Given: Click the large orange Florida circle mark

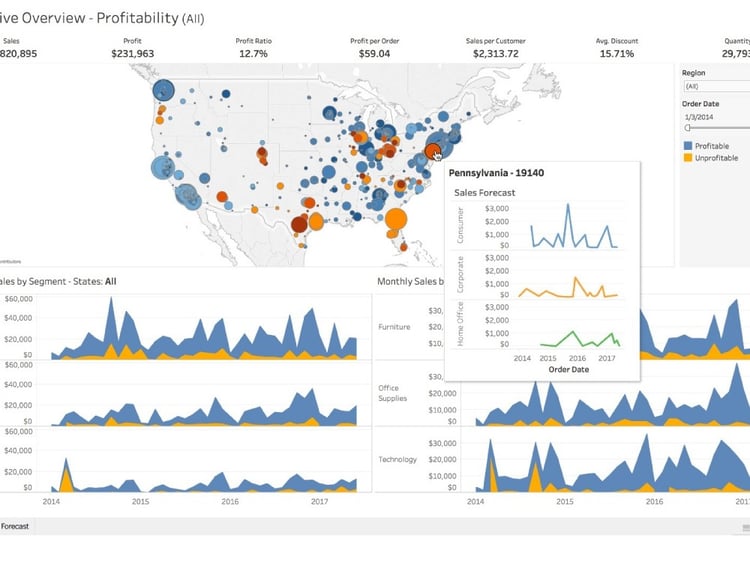Looking at the screenshot, I should pos(396,220).
